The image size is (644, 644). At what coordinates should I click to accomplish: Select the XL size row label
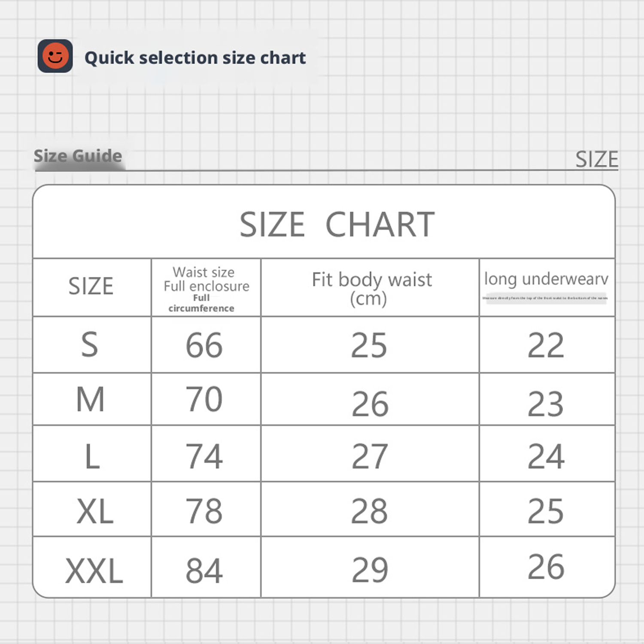tap(95, 511)
